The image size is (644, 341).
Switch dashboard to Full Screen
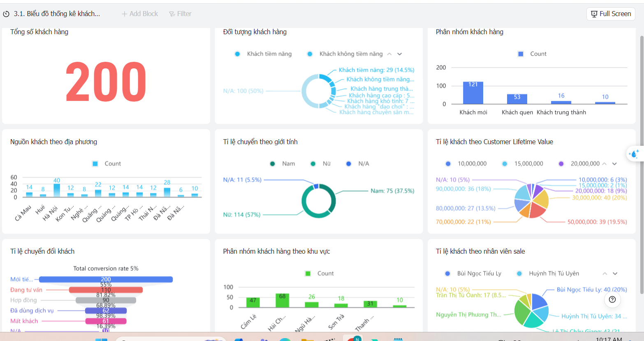tap(611, 14)
